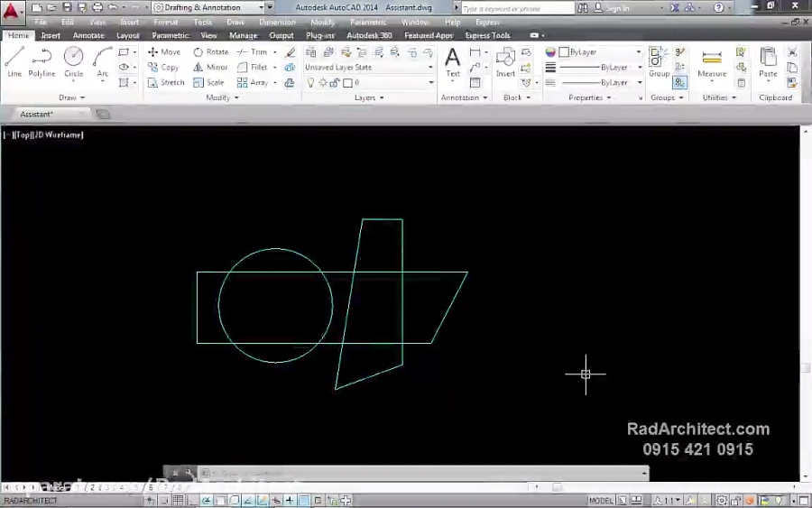Image resolution: width=812 pixels, height=508 pixels.
Task: Open the Drafting & Annotation workspace dropdown
Action: point(212,7)
